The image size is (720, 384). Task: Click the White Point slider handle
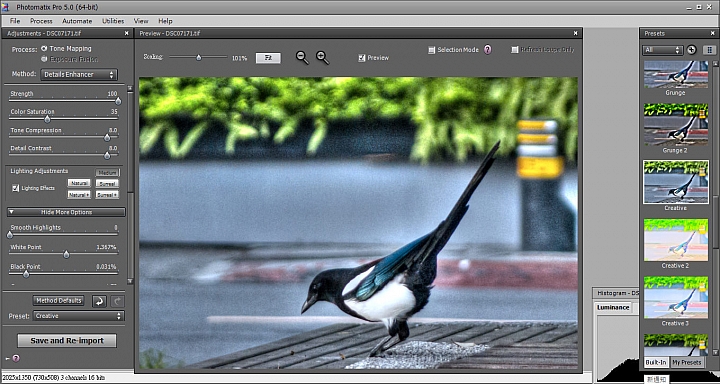(x=66, y=254)
